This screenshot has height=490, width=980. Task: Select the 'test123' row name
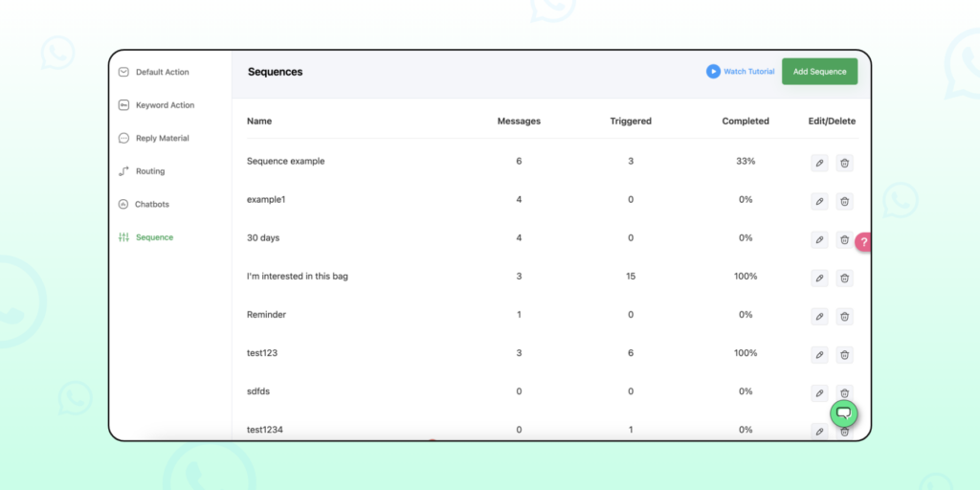262,353
